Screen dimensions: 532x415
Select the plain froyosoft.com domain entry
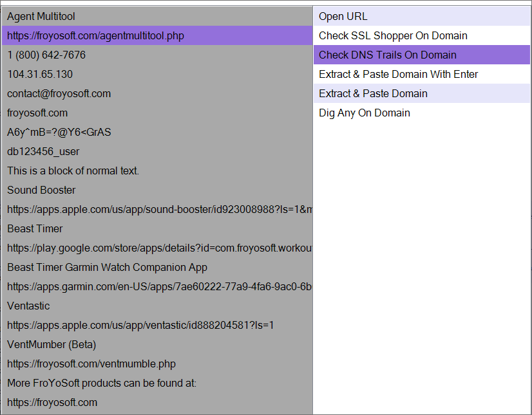click(x=157, y=113)
